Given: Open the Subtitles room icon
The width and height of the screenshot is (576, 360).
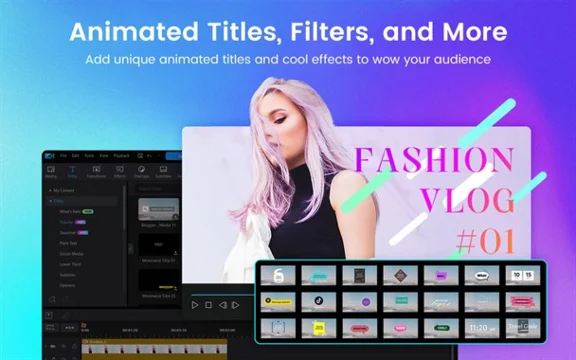Looking at the screenshot, I should tap(163, 172).
